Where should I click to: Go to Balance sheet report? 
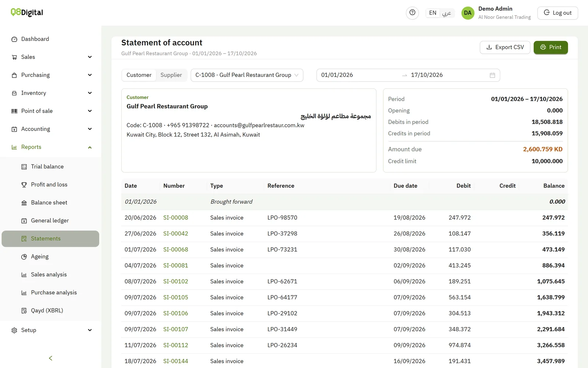[x=50, y=203]
